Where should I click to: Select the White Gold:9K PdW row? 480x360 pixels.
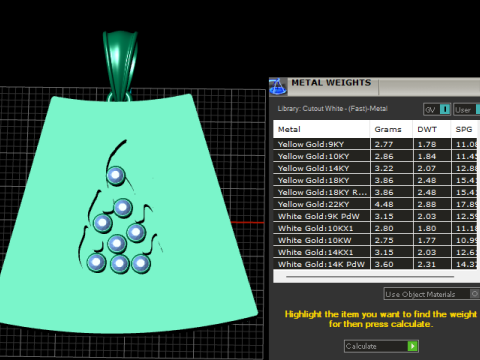pyautogui.click(x=375, y=216)
